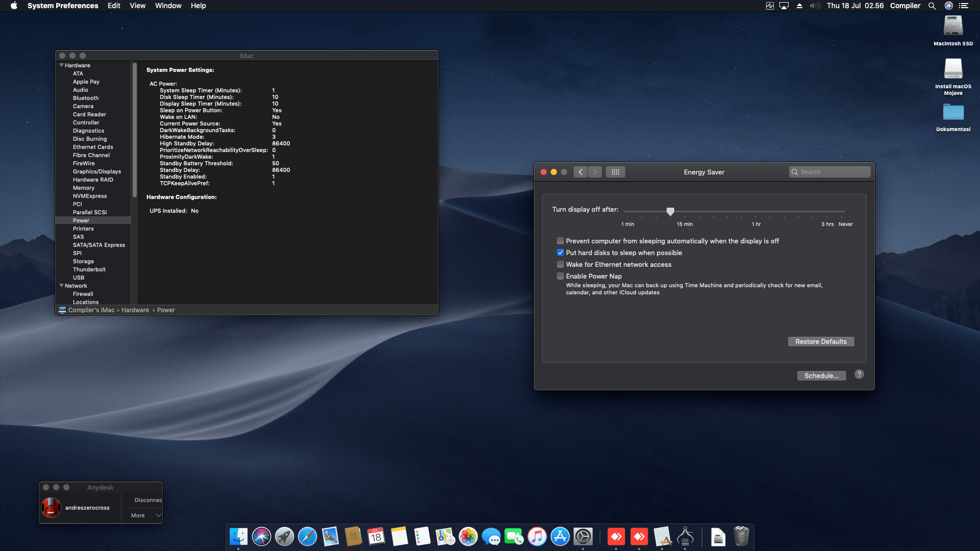Click the back arrow in Energy Saver
The height and width of the screenshot is (551, 980).
pos(580,172)
